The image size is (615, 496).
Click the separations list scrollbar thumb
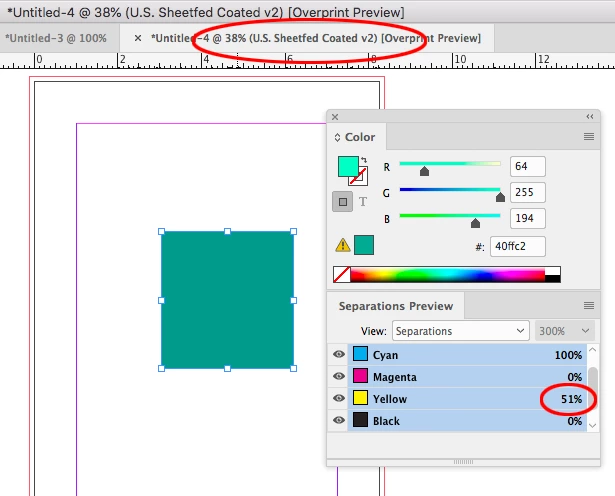coord(593,388)
